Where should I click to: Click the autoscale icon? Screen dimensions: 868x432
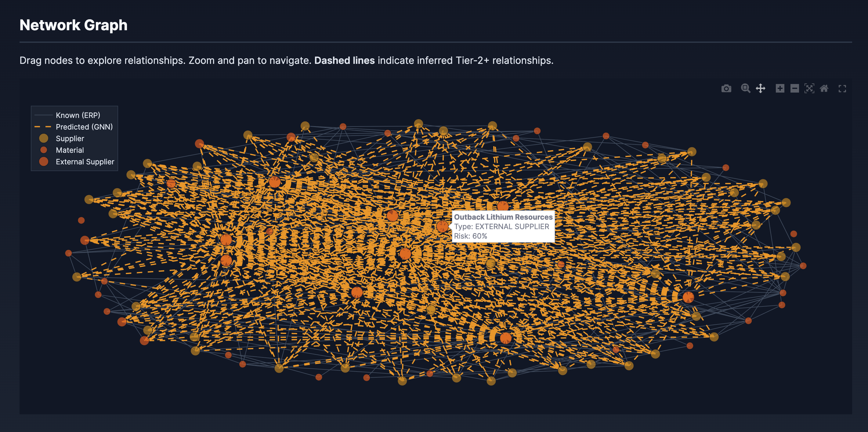point(809,89)
